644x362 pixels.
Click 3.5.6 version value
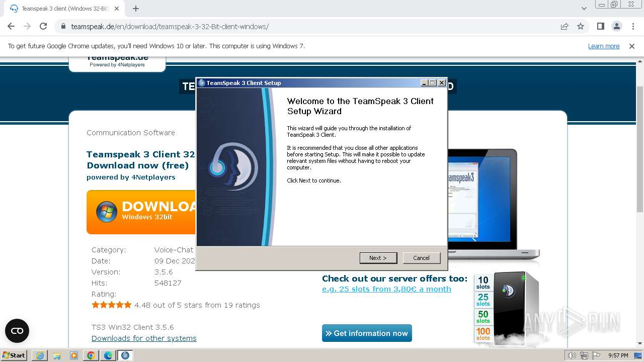pyautogui.click(x=164, y=272)
